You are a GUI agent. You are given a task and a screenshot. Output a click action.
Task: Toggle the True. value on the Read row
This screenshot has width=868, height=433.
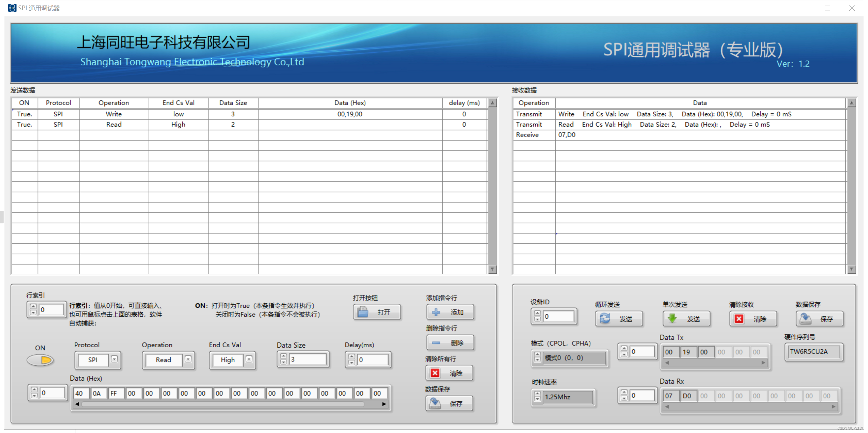(24, 124)
